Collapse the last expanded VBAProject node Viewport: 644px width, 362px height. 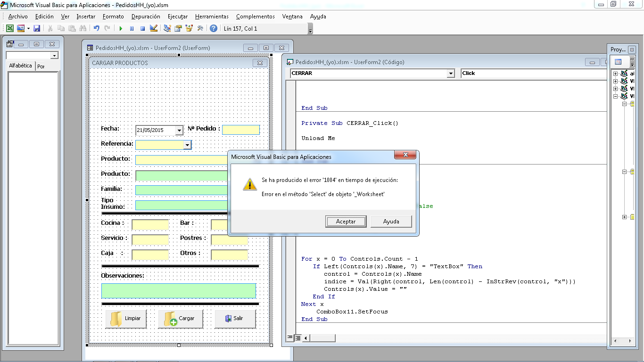[615, 96]
